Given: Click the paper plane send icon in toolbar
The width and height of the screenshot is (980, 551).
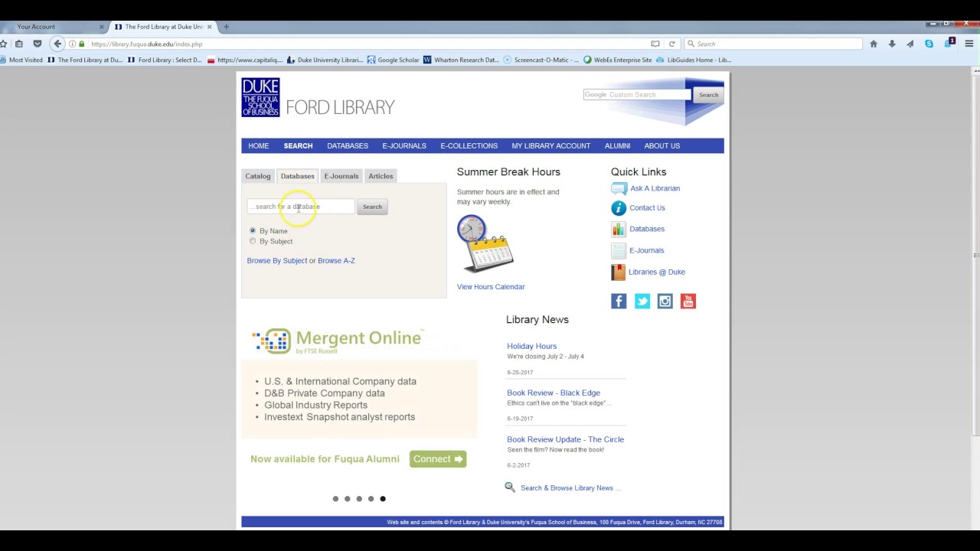Looking at the screenshot, I should coord(910,44).
